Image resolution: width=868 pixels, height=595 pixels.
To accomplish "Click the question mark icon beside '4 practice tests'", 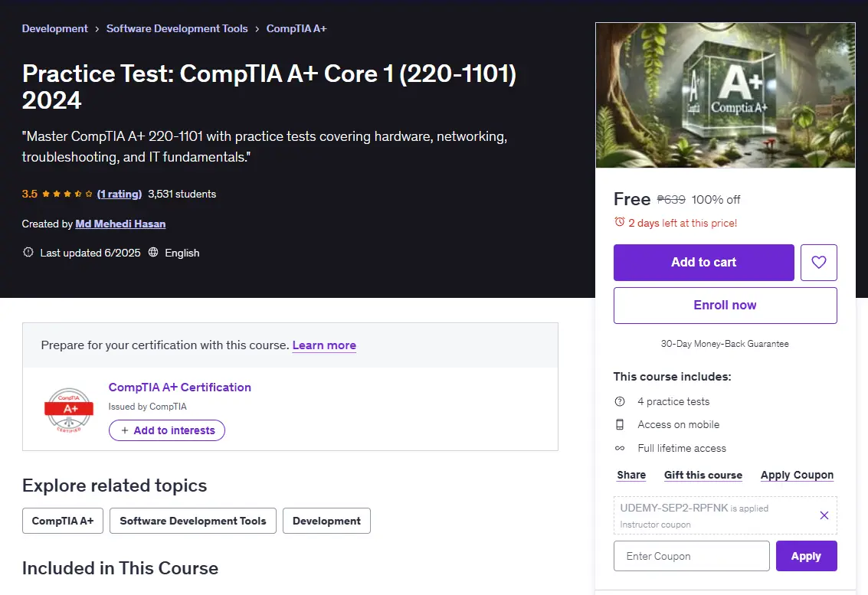I will (x=620, y=401).
